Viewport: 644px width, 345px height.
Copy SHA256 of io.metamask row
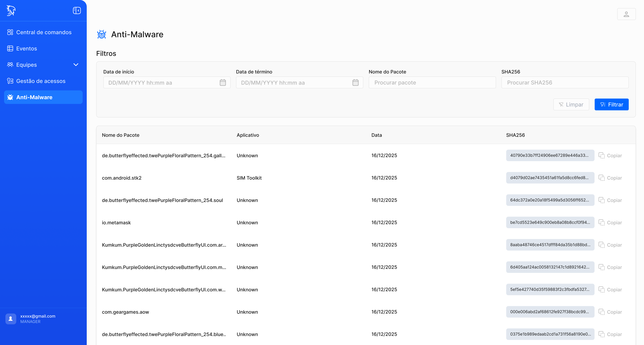pos(610,223)
